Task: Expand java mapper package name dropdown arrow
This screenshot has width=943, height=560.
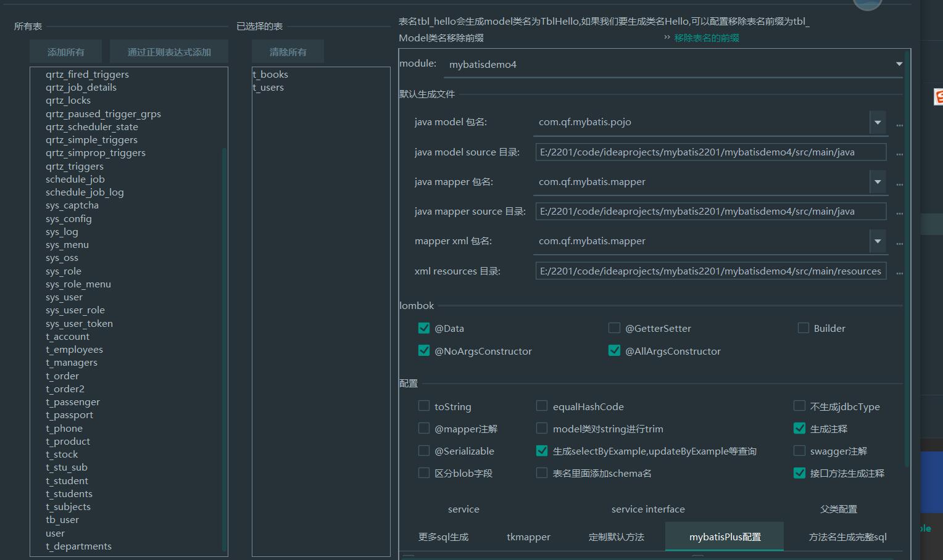Action: (x=878, y=182)
